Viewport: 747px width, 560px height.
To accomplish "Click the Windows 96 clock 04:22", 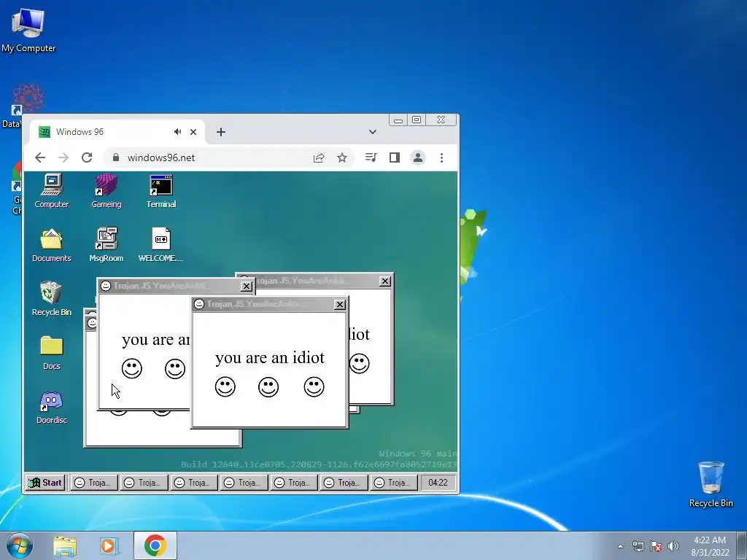I will click(x=438, y=483).
